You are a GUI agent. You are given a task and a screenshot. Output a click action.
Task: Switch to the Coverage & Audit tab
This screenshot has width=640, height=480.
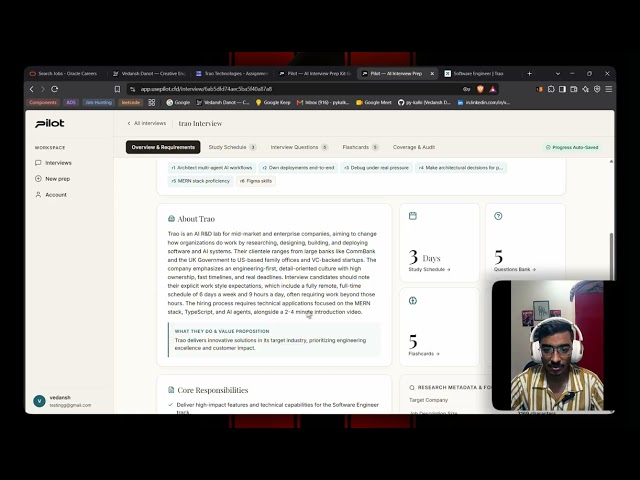pyautogui.click(x=413, y=147)
